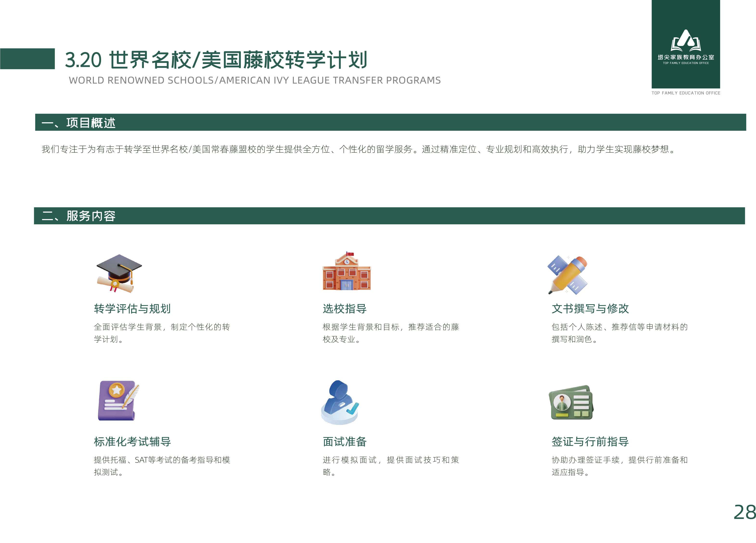Click the 文书撰写与修改 heading

pyautogui.click(x=590, y=309)
